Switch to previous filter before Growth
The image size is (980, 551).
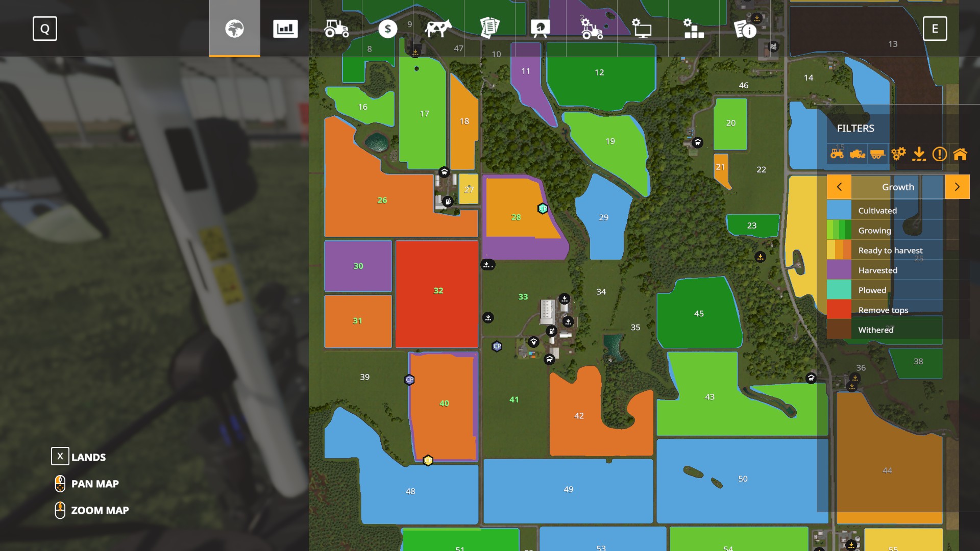click(839, 187)
